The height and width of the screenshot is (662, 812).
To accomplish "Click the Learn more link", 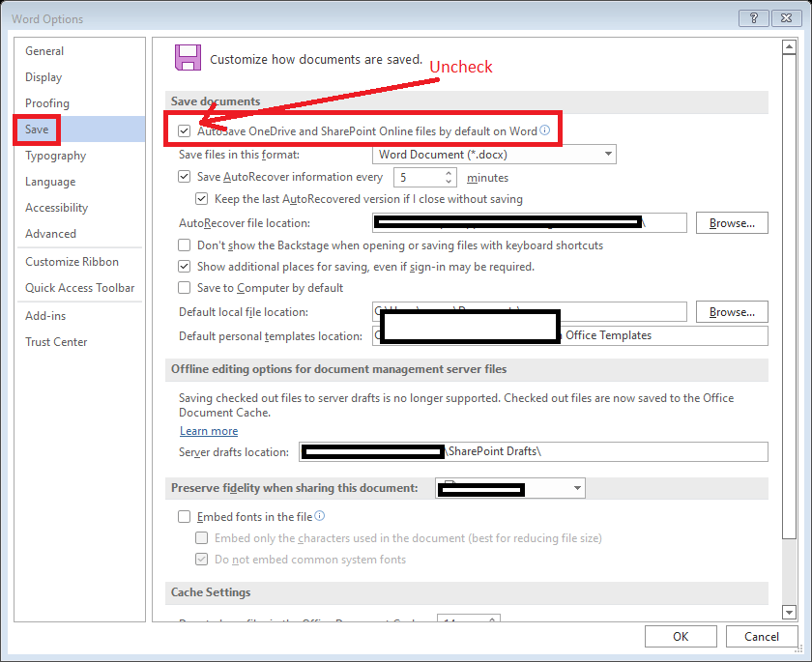I will pyautogui.click(x=209, y=431).
